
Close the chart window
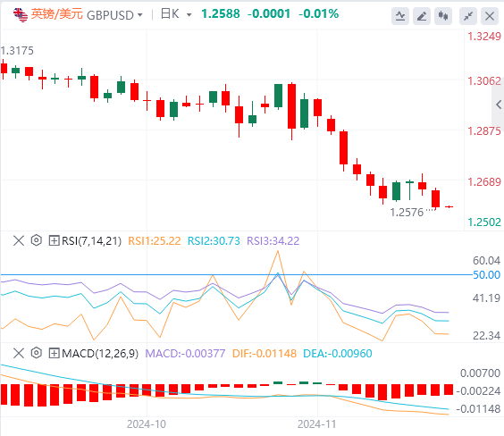(x=490, y=16)
